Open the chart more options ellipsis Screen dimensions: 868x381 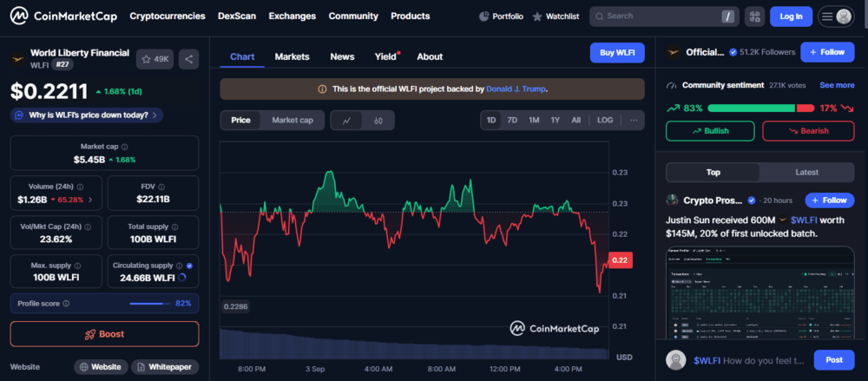[x=634, y=120]
